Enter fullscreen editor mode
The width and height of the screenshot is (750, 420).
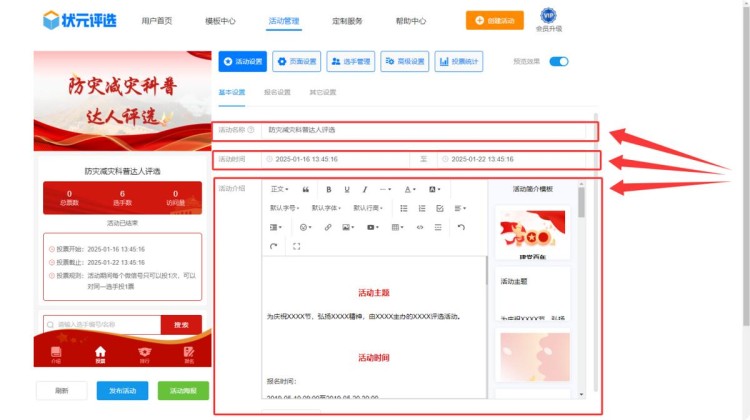tap(296, 246)
